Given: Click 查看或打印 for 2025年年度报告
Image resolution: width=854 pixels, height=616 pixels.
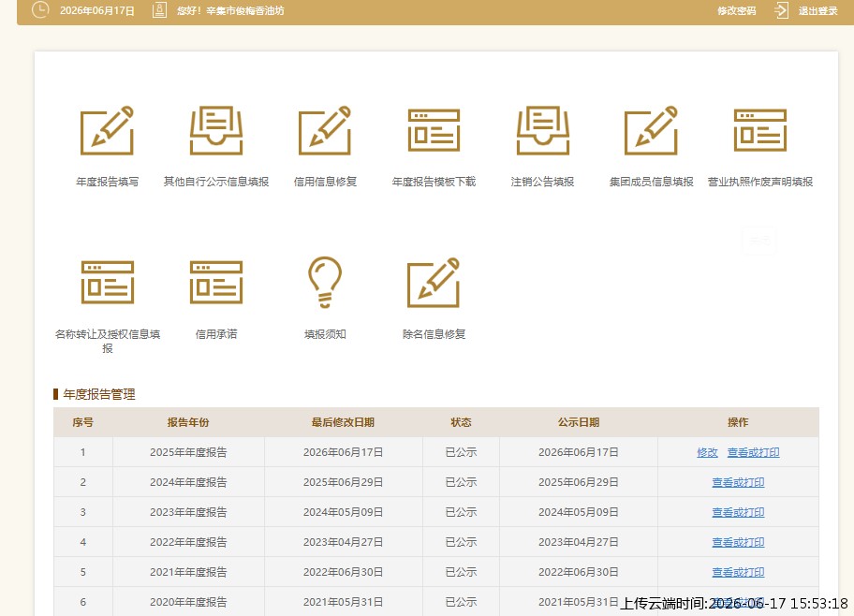Looking at the screenshot, I should 753,452.
